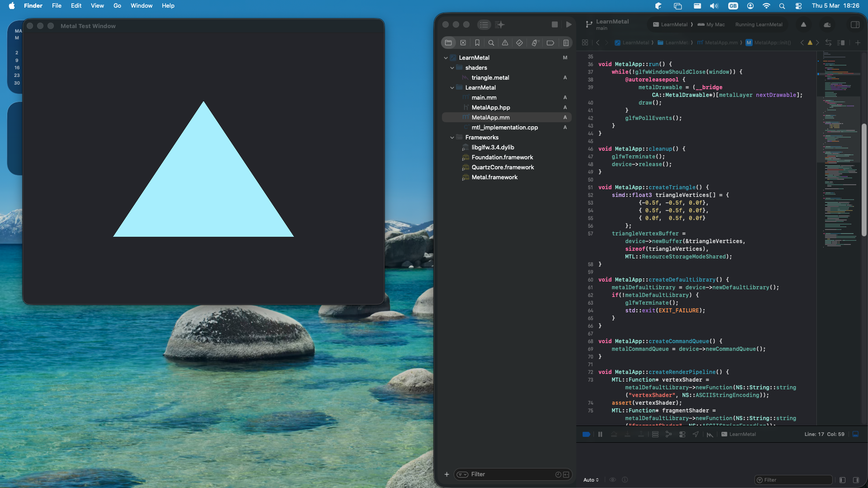868x488 pixels.
Task: Open the Breakpoint navigator tag icon
Action: [550, 43]
